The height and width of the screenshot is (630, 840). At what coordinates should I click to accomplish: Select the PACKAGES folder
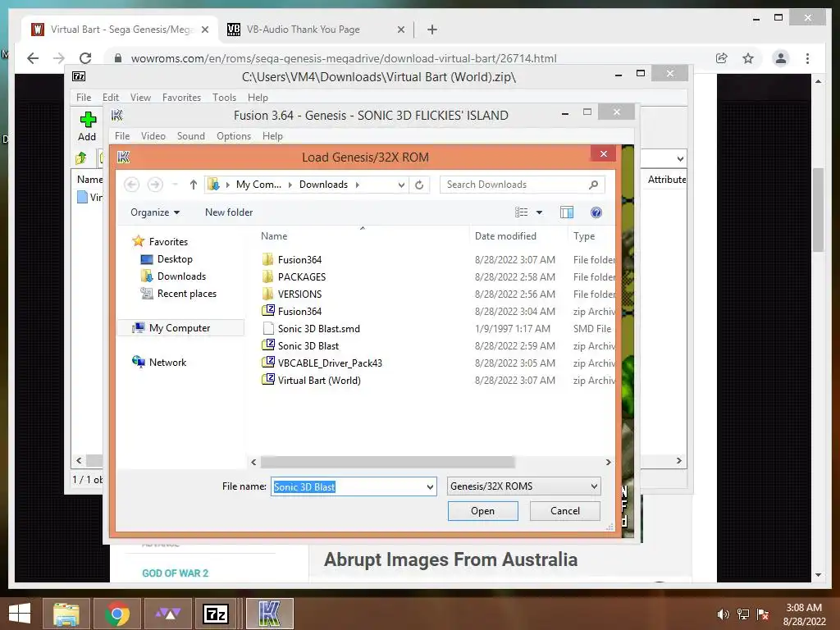pos(302,277)
